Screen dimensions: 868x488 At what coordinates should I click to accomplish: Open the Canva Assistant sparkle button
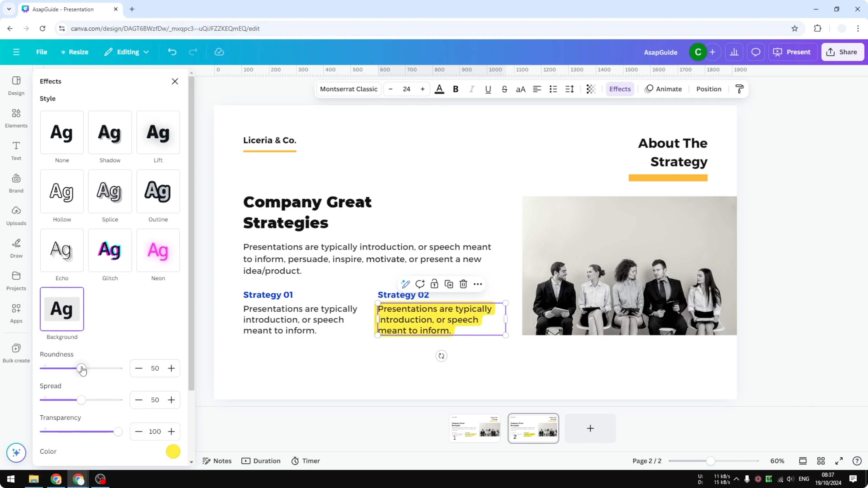(x=16, y=453)
